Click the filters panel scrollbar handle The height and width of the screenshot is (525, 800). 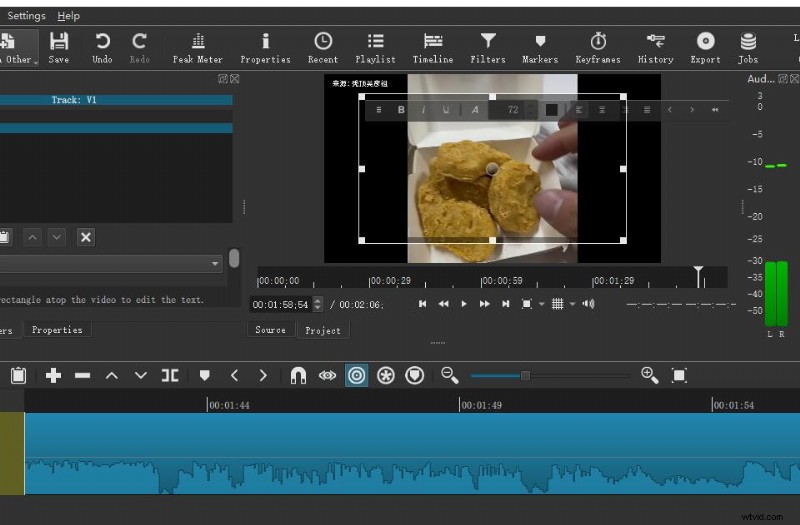234,258
